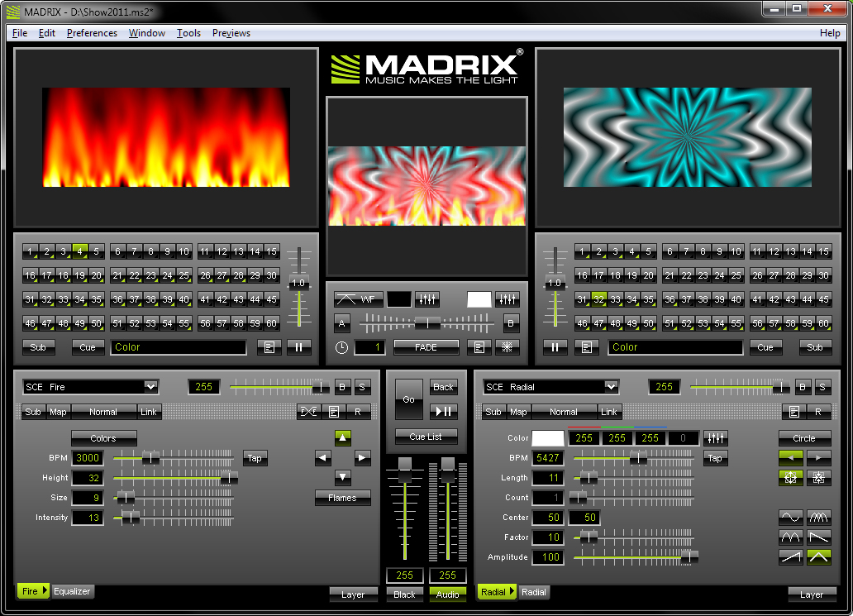853x616 pixels.
Task: Select the ramp-up wave shape icon
Action: pyautogui.click(x=790, y=556)
